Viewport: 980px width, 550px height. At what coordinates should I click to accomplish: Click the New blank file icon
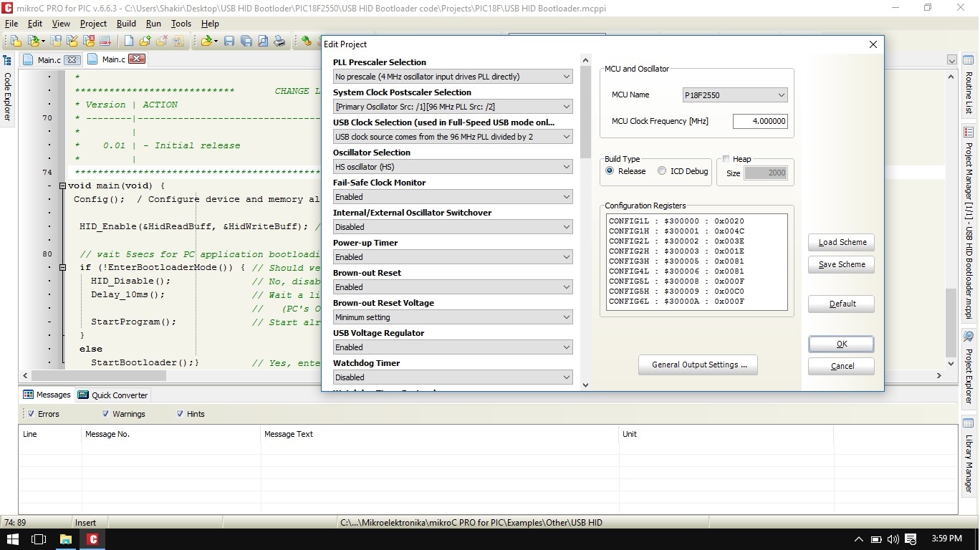(x=129, y=41)
